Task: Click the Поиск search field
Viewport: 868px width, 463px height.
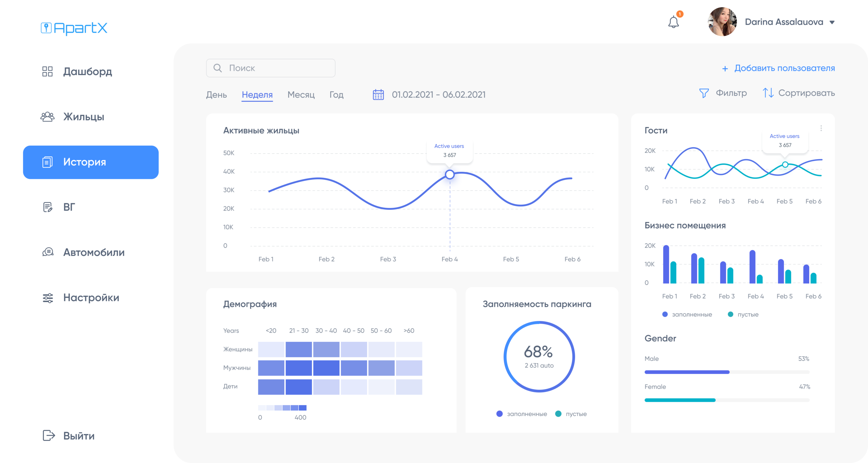Action: coord(271,68)
